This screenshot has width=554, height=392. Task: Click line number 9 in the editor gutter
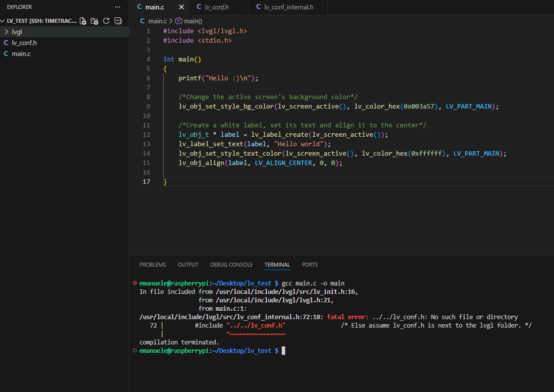[x=148, y=107]
